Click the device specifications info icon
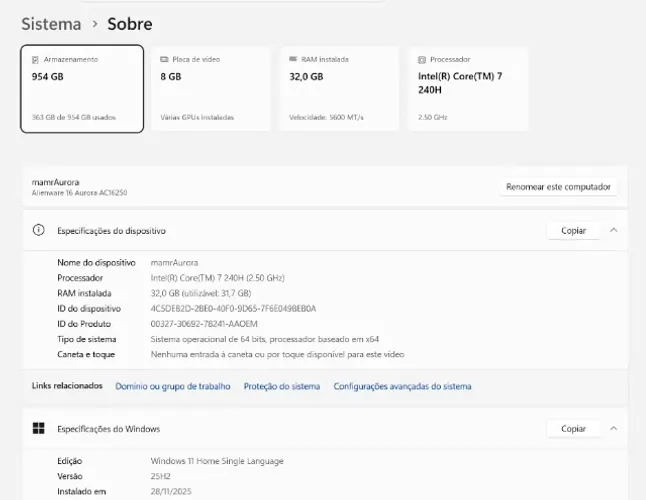 [x=38, y=230]
